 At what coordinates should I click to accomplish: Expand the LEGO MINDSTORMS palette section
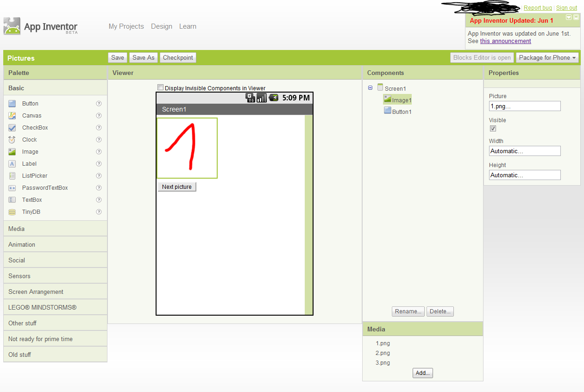click(55, 307)
